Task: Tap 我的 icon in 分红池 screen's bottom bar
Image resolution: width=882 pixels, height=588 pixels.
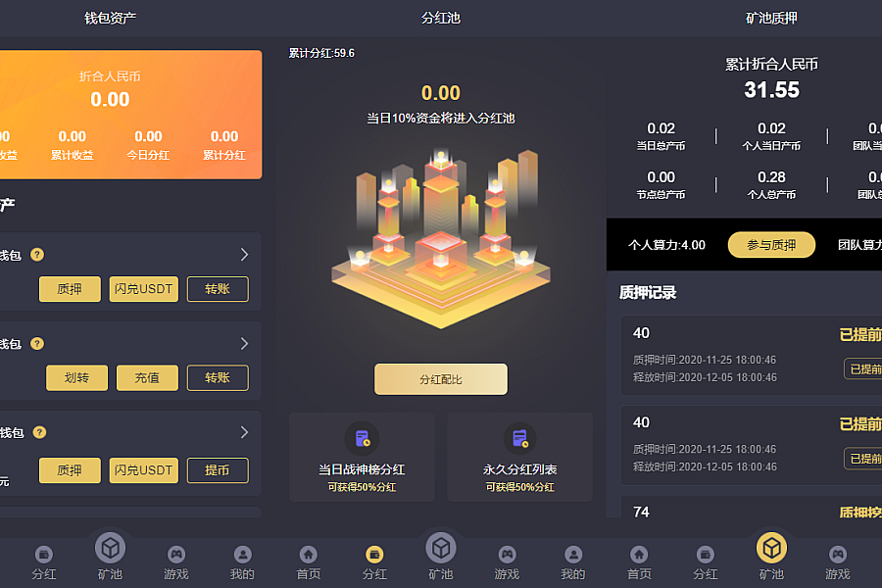Action: point(573,555)
